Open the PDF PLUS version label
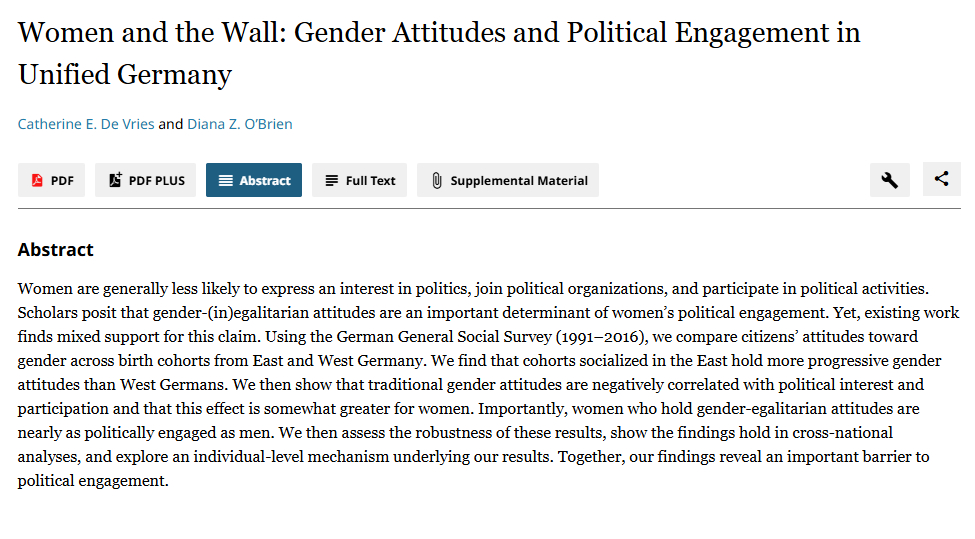 pos(157,181)
